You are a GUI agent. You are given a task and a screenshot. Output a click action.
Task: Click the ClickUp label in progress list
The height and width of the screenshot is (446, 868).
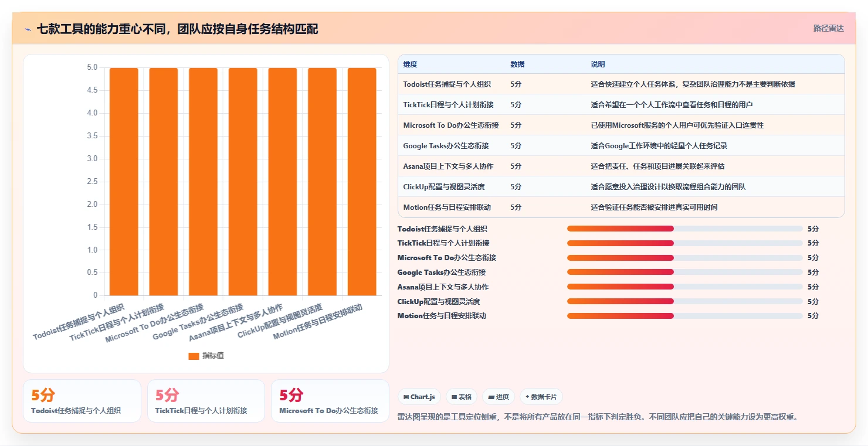[439, 302]
